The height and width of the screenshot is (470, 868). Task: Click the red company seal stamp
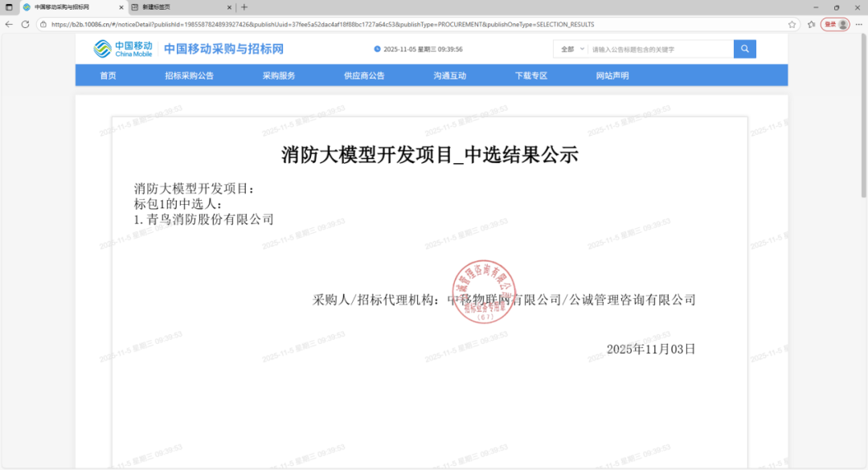tap(484, 292)
